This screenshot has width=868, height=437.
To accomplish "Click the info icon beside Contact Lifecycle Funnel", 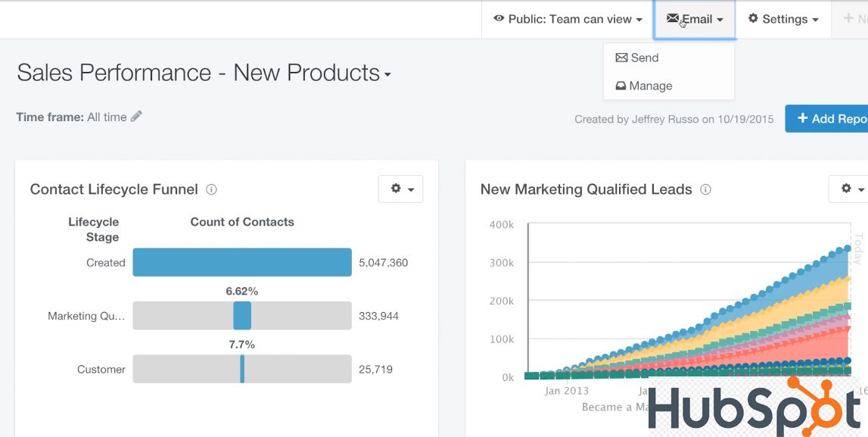I will [210, 190].
